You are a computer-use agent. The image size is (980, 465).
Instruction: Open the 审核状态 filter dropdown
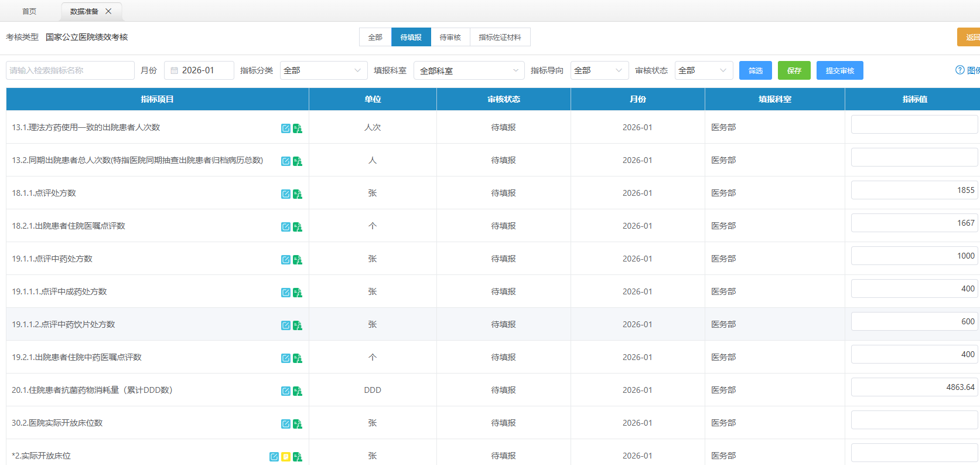coord(703,70)
